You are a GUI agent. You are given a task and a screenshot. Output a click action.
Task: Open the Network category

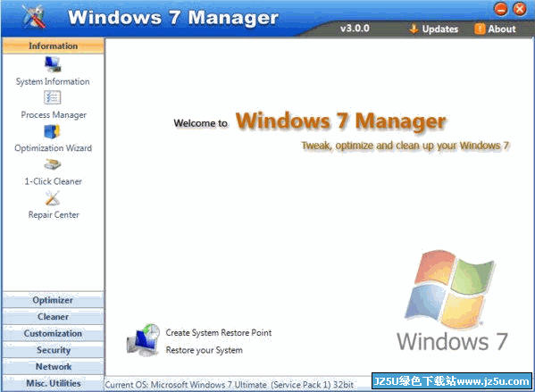[54, 367]
